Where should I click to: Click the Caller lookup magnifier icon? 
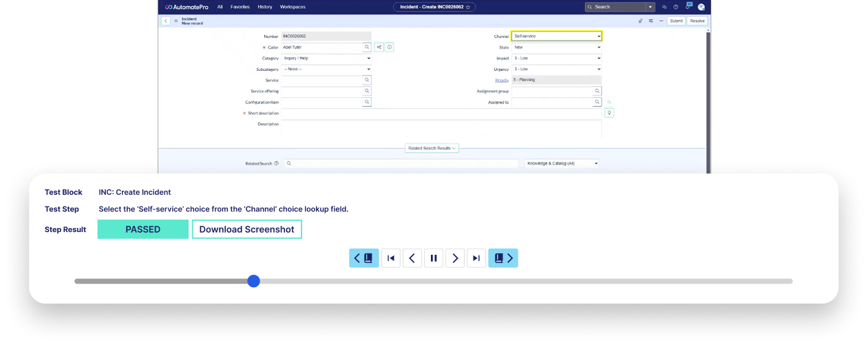(367, 48)
